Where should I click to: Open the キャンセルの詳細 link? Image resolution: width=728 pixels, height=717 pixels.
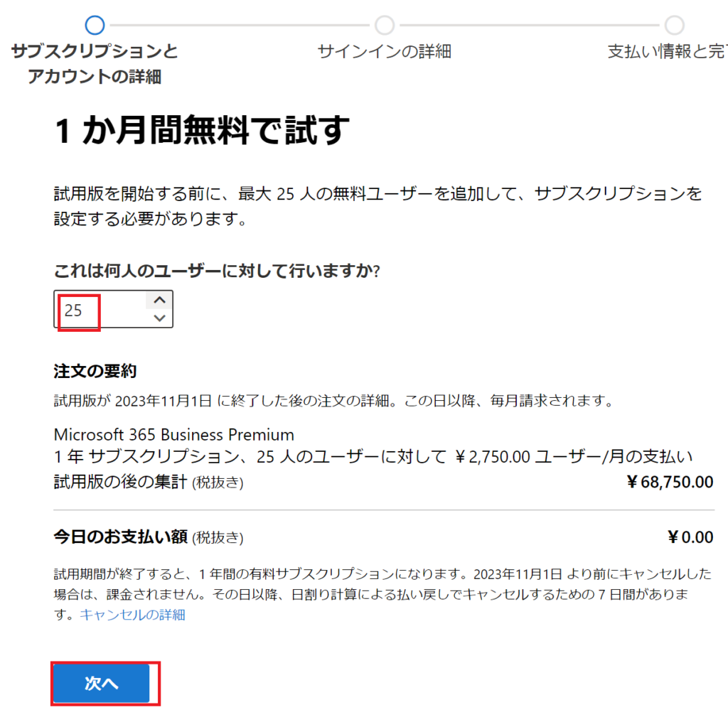click(x=133, y=615)
